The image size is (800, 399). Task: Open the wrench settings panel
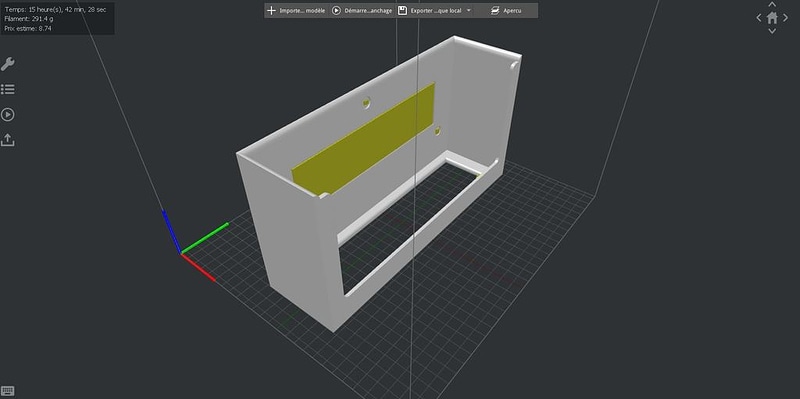8,64
